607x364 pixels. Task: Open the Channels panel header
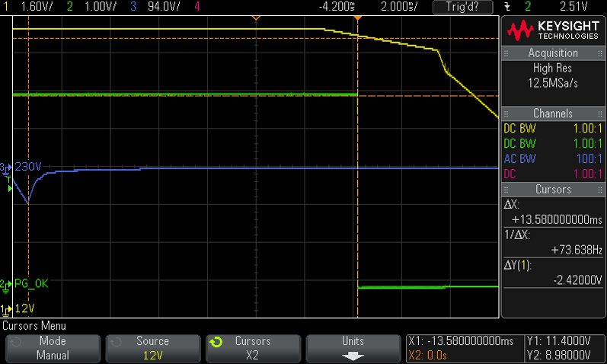[553, 113]
